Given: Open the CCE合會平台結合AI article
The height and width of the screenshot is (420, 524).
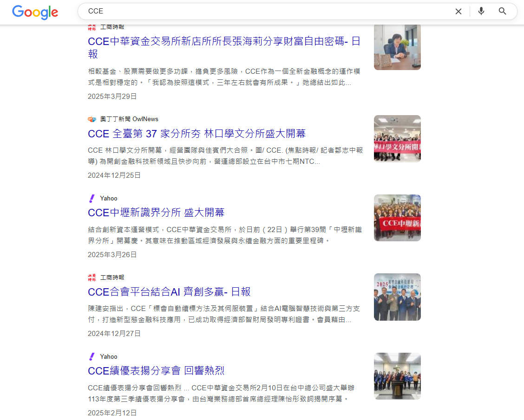Looking at the screenshot, I should (169, 292).
